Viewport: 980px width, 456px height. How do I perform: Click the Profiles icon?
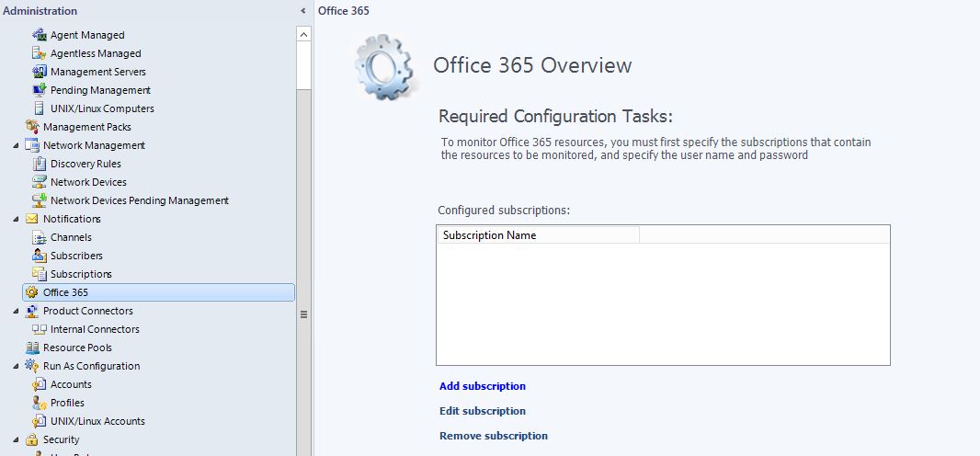coord(40,403)
